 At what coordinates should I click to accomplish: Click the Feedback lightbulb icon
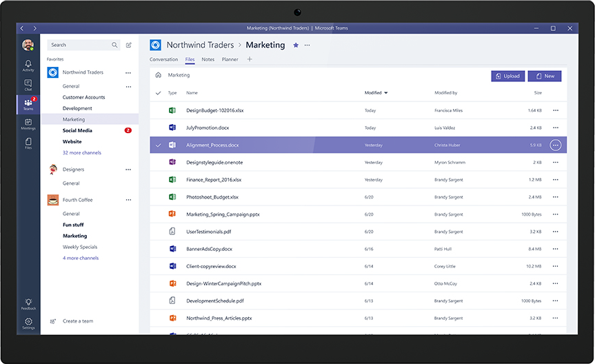point(28,303)
